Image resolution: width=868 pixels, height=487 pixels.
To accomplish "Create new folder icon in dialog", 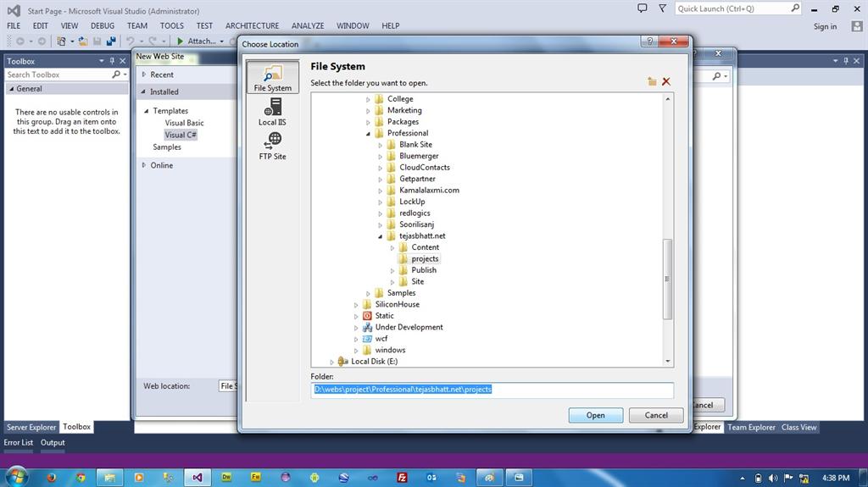I will (652, 81).
